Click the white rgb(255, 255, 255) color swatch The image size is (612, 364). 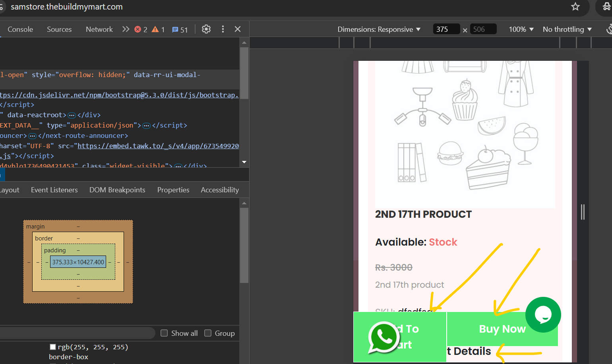53,347
